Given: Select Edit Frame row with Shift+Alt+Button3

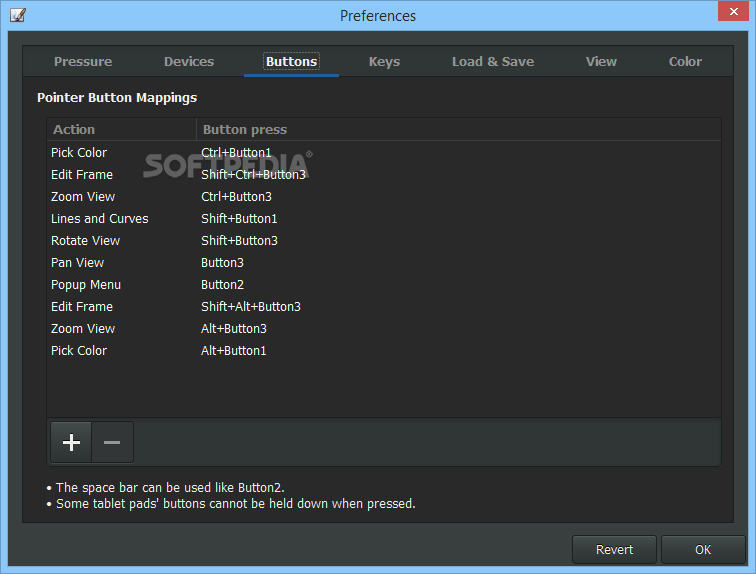Looking at the screenshot, I should click(384, 307).
